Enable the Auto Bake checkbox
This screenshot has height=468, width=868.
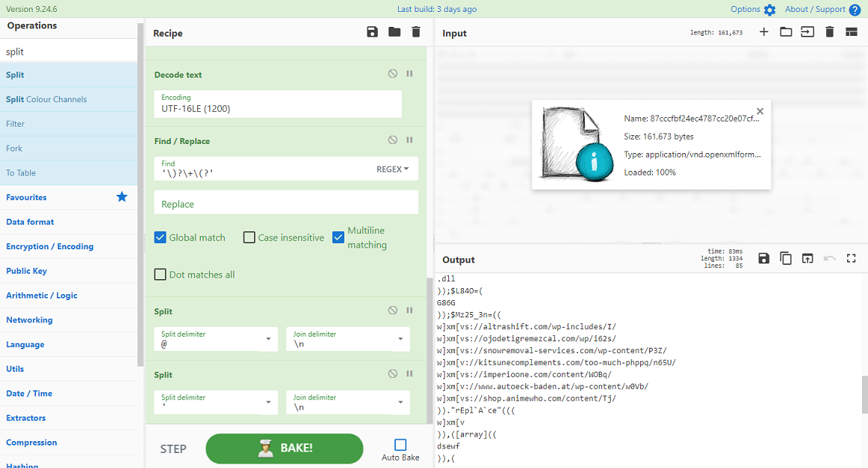click(x=400, y=445)
